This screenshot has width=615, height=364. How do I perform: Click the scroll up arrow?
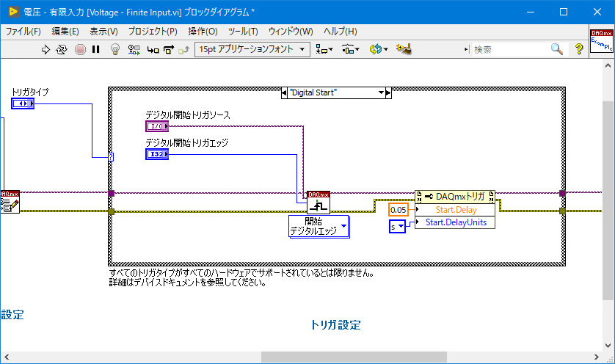pos(608,65)
